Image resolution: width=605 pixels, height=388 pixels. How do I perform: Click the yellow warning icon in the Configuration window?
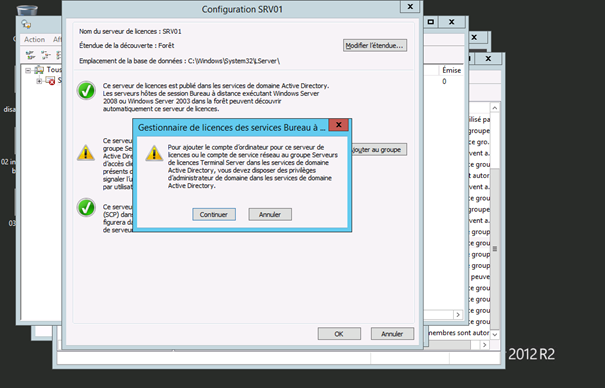pos(86,153)
